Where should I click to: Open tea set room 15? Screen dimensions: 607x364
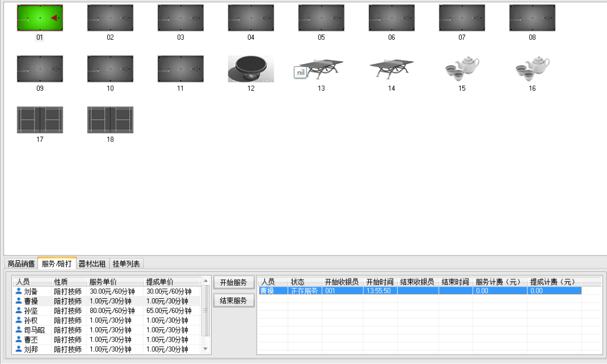click(x=462, y=69)
